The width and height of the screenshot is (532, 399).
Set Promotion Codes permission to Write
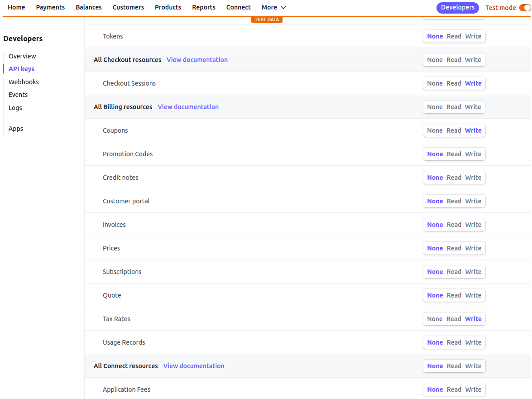coord(473,154)
